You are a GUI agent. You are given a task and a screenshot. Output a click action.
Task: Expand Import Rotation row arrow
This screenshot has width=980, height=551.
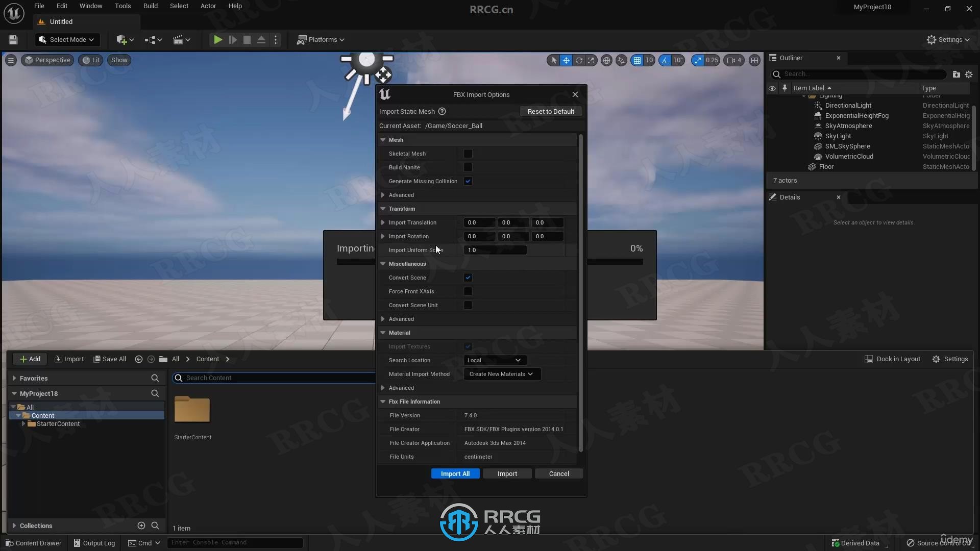click(383, 236)
